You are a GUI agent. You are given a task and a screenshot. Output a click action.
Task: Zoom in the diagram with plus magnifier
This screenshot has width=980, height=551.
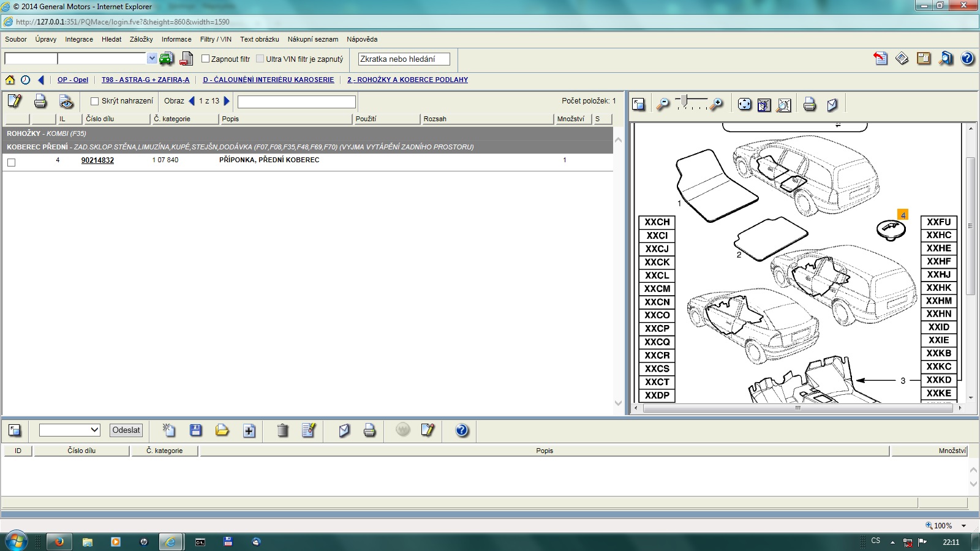click(x=716, y=105)
